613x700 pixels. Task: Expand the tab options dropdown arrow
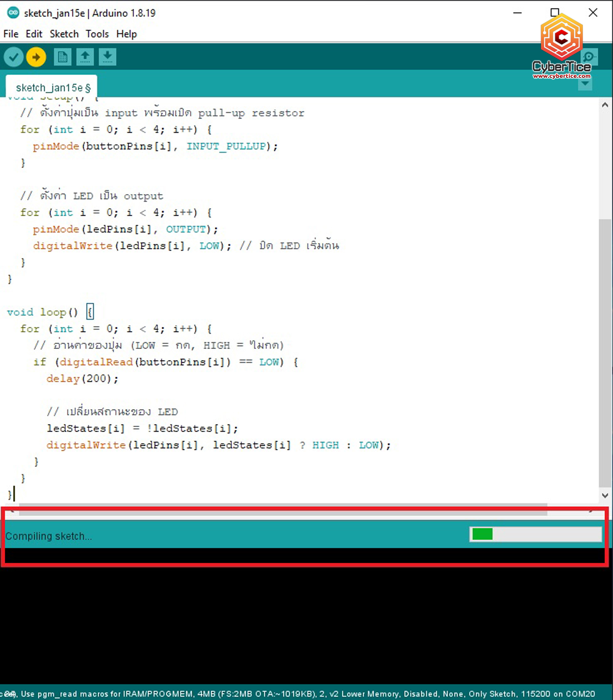coord(585,84)
